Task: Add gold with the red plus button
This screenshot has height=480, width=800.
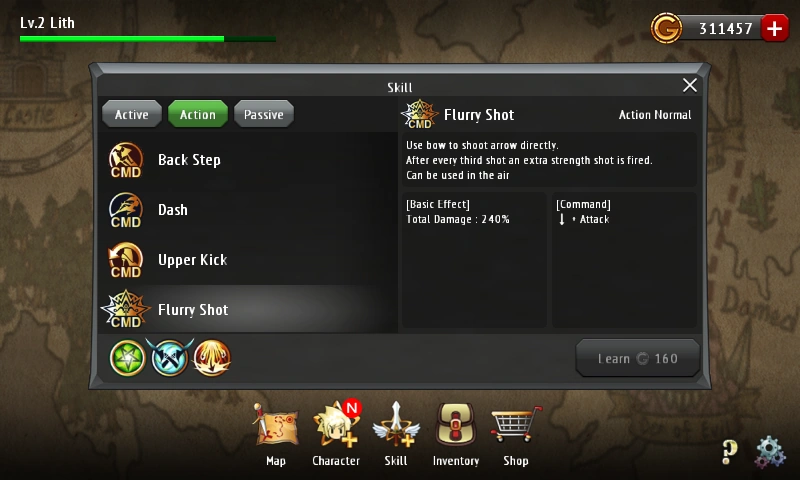Action: (x=774, y=28)
